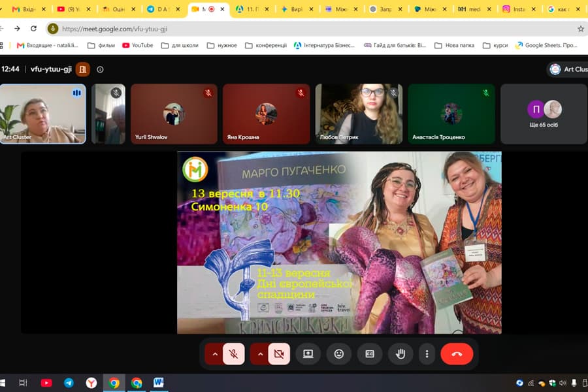Screen dimensions: 588x392
Task: Bookmark this page with the star icon
Action: 581,29
